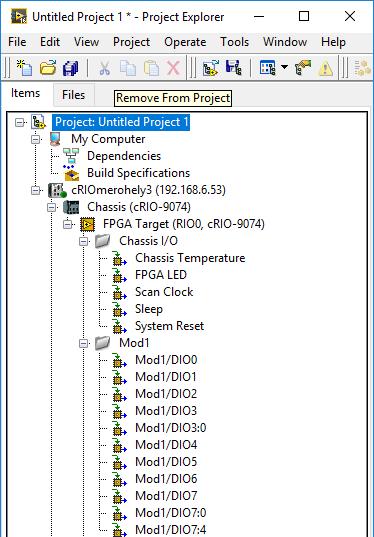Click the Resolve Conflicts toolbar icon

(x=303, y=67)
